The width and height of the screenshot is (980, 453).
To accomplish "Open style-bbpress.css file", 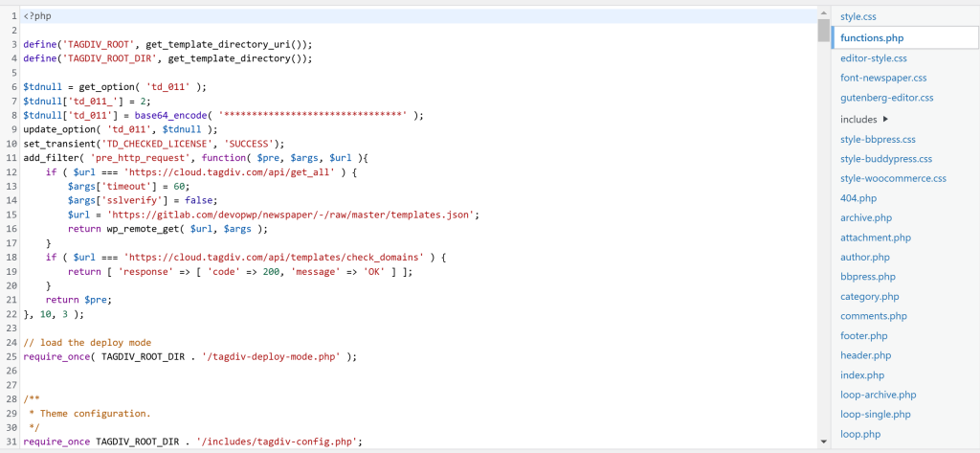I will [879, 139].
